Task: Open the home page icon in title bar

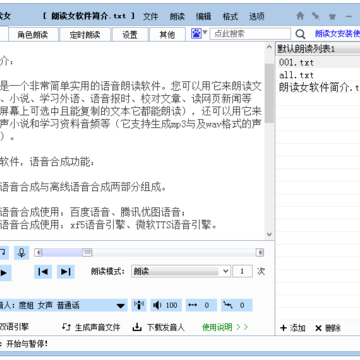Action: pos(300,16)
